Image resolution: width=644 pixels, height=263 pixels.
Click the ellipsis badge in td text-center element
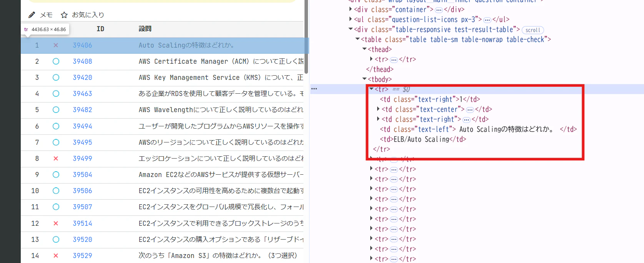pos(470,110)
